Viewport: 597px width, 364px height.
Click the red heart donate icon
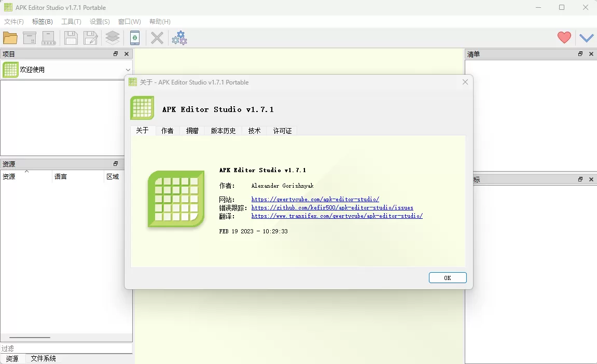tap(564, 37)
